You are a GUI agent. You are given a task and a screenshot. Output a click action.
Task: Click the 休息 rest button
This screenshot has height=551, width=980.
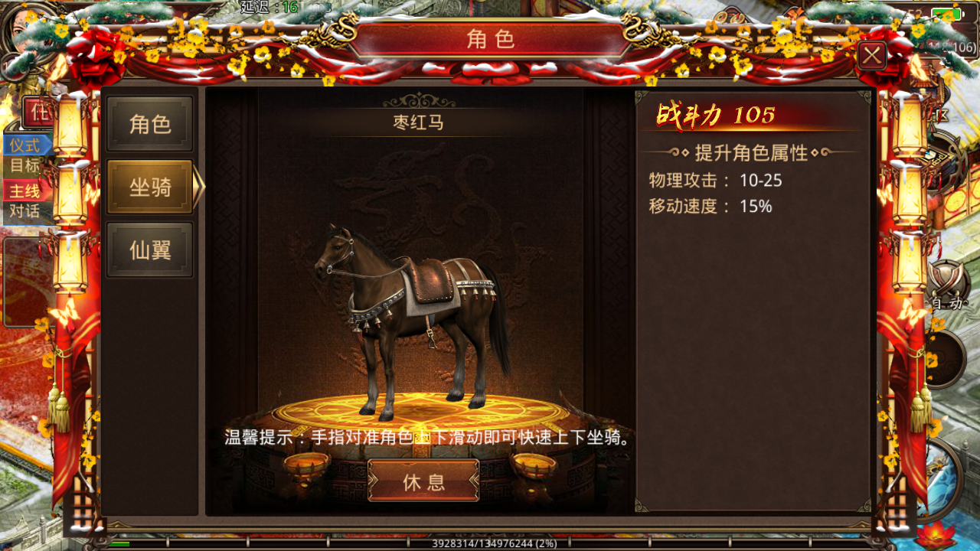click(423, 481)
